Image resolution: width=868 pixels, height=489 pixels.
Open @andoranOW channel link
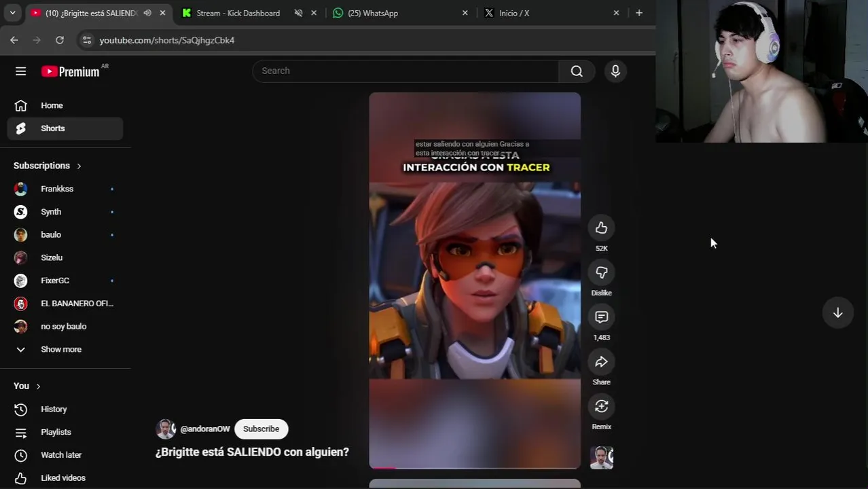point(205,429)
